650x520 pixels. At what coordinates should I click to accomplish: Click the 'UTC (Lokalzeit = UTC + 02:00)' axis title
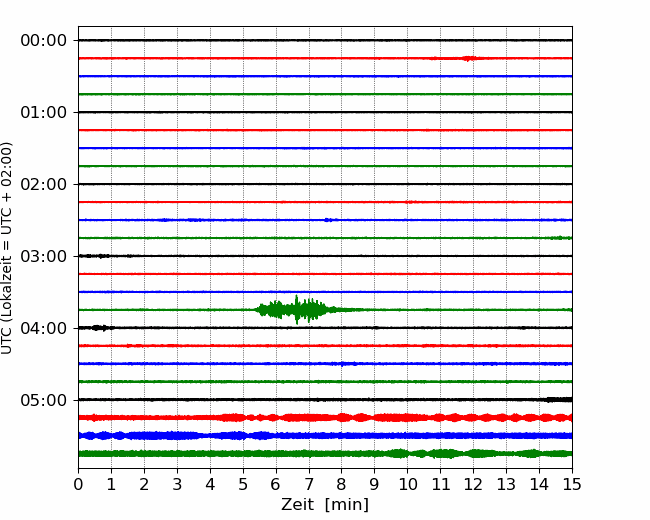[7, 248]
